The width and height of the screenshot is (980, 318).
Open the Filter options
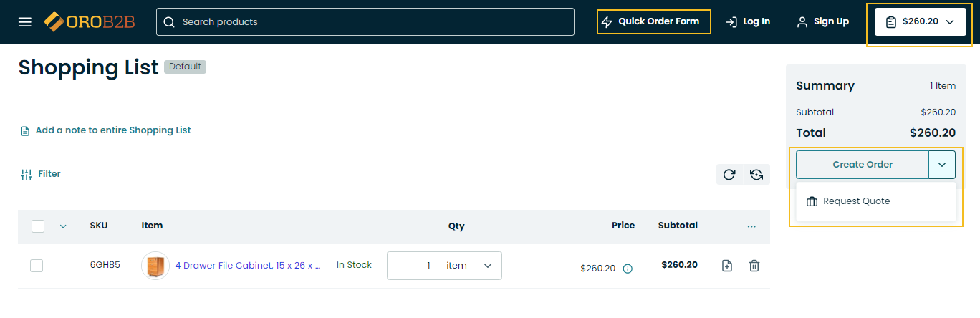tap(42, 174)
